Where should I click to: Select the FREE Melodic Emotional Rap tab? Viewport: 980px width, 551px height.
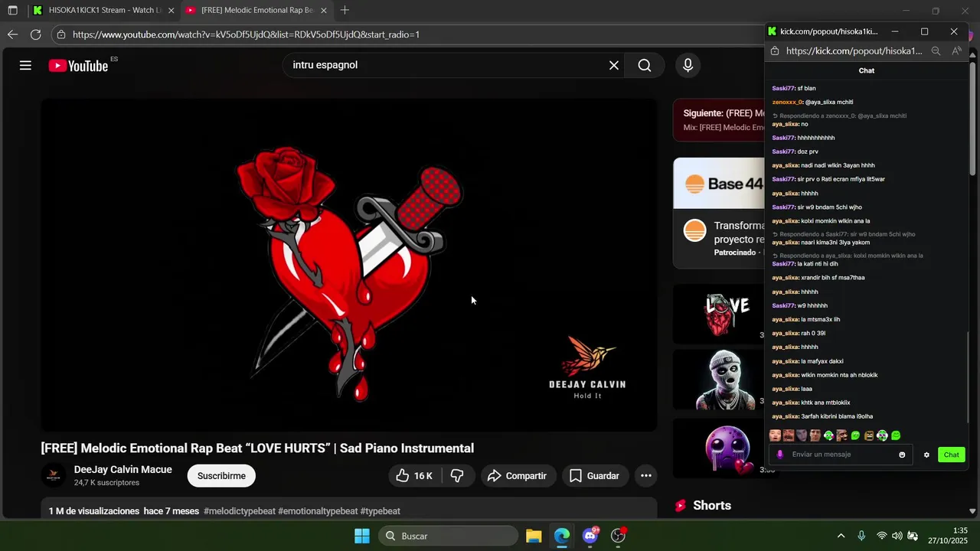tap(257, 11)
